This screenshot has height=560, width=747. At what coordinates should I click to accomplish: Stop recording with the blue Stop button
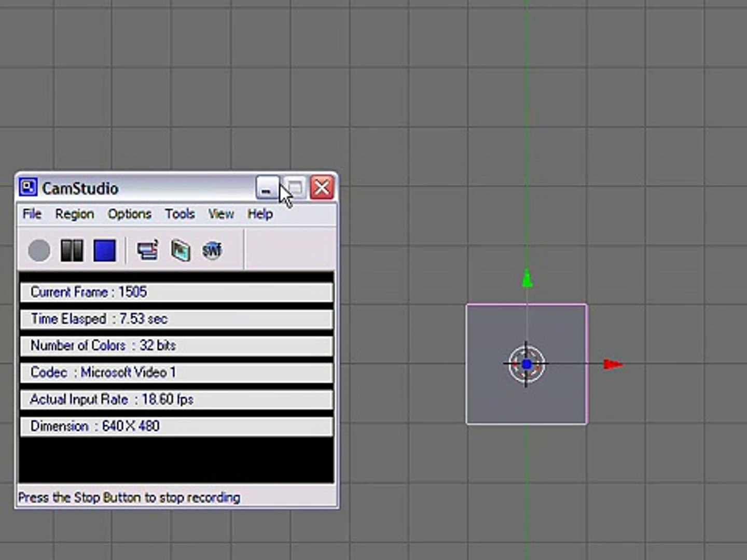click(x=105, y=251)
